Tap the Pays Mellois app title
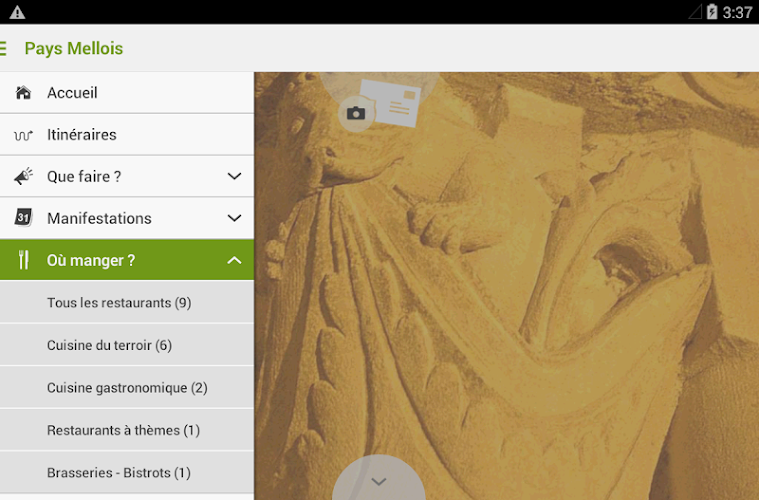The height and width of the screenshot is (500, 759). 74,48
